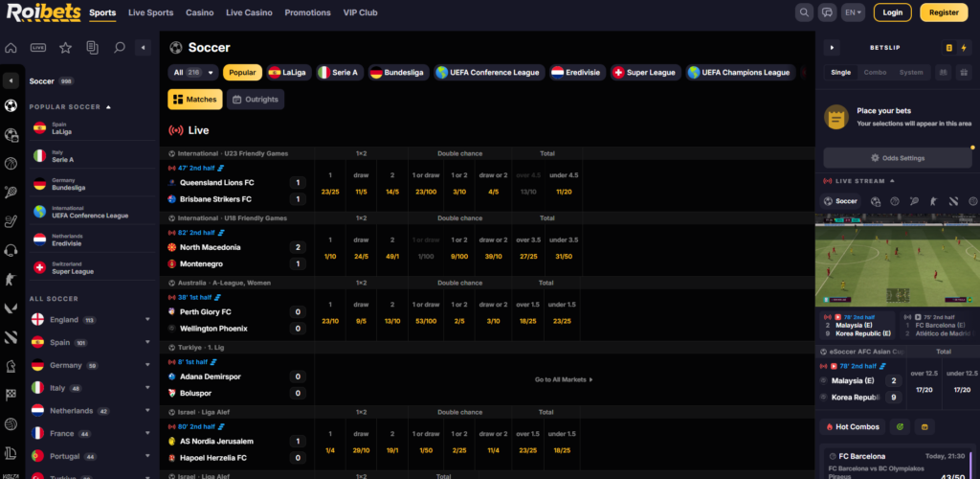Screen dimensions: 980x479
Task: Click the Login button
Action: [893, 12]
